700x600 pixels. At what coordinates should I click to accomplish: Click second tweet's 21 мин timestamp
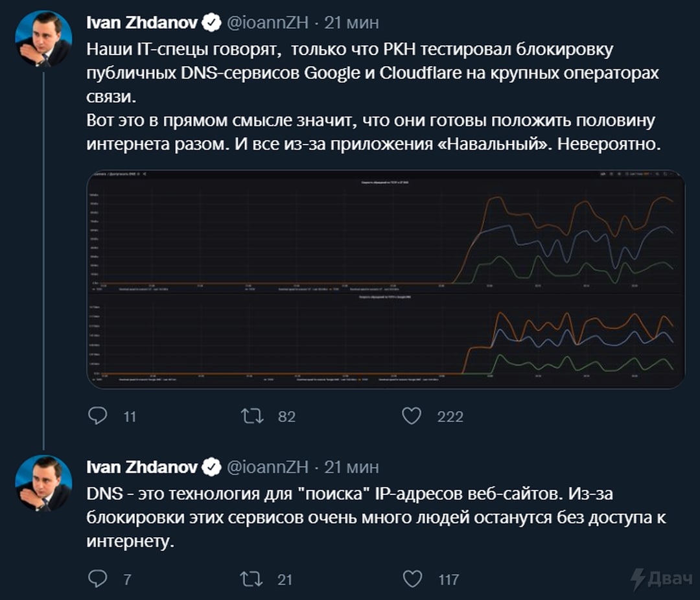[351, 467]
